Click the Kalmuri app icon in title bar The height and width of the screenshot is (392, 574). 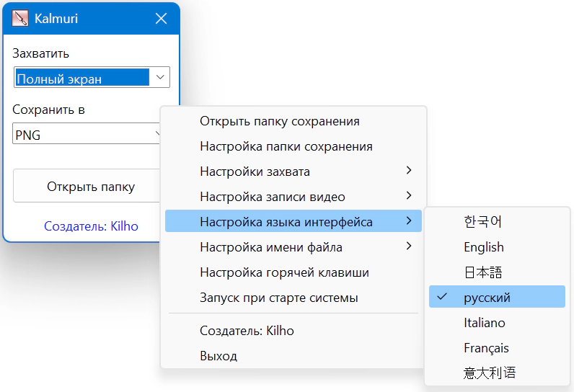click(x=21, y=19)
